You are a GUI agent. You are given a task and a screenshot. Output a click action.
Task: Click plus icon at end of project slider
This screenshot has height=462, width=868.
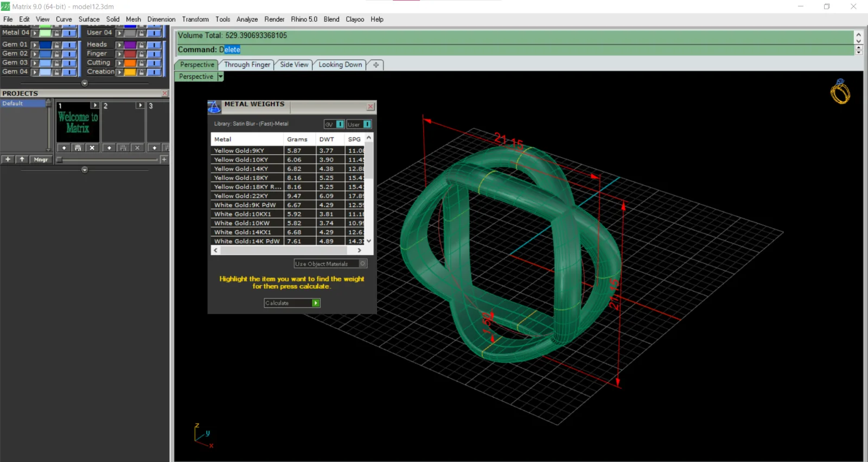pyautogui.click(x=164, y=160)
